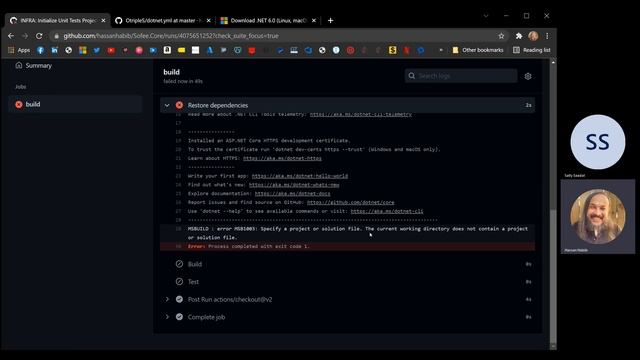Screen dimensions: 640x360
Task: Open the dotnet-hello-world link
Action: click(300, 176)
